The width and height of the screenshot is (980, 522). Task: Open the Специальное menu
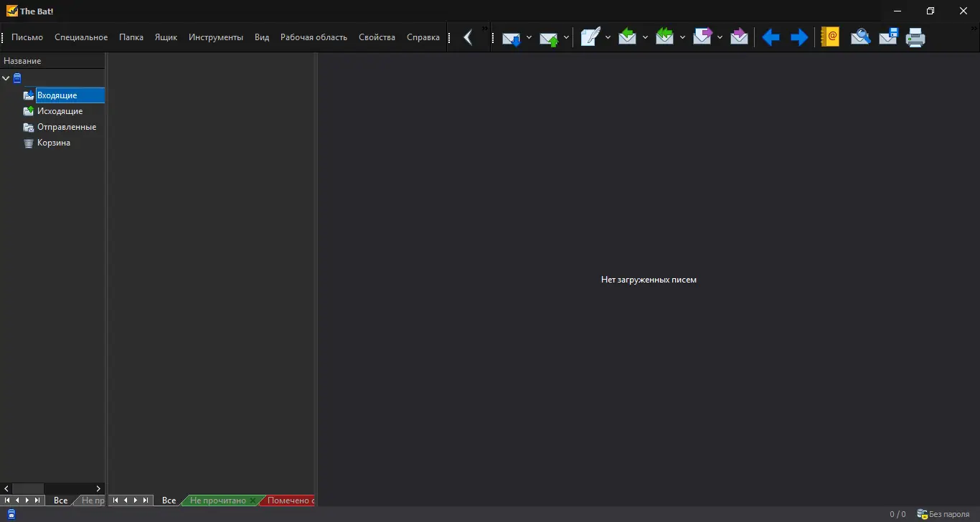[x=81, y=37]
